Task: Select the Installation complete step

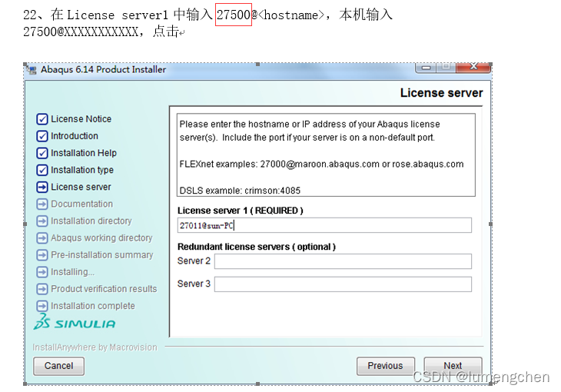Action: (x=93, y=306)
